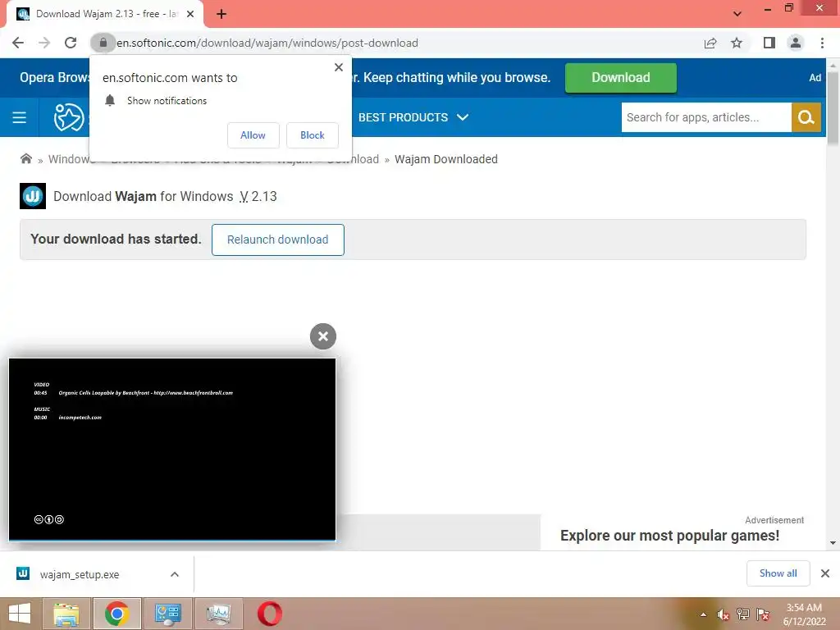Show hidden tray icons arrow
840x630 pixels.
click(703, 614)
